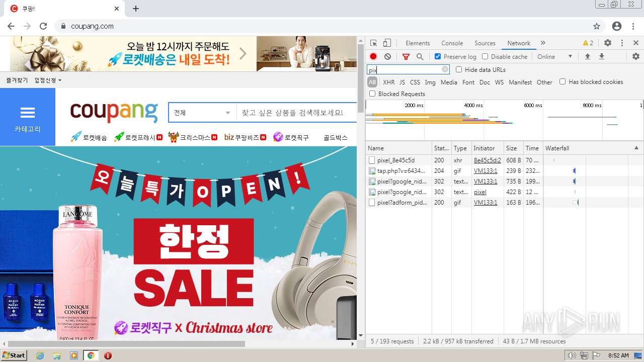The height and width of the screenshot is (362, 644).
Task: Uncheck Preserve log
Action: [x=438, y=57]
